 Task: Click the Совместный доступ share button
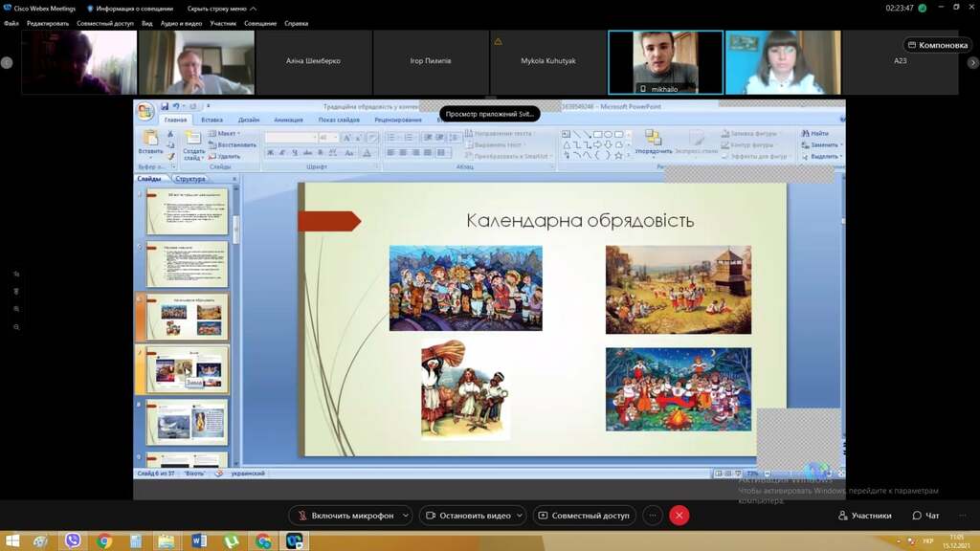(584, 516)
